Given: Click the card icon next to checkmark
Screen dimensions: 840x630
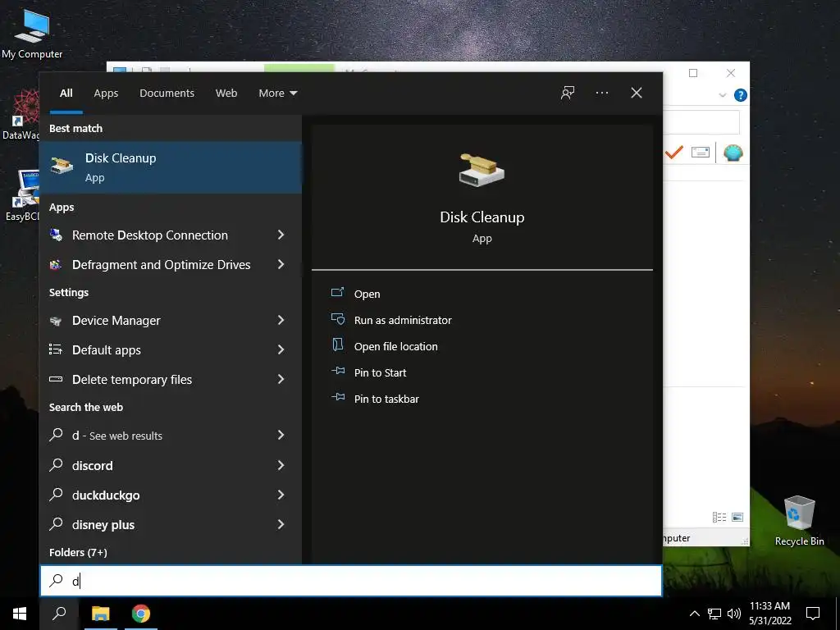Looking at the screenshot, I should tap(701, 153).
